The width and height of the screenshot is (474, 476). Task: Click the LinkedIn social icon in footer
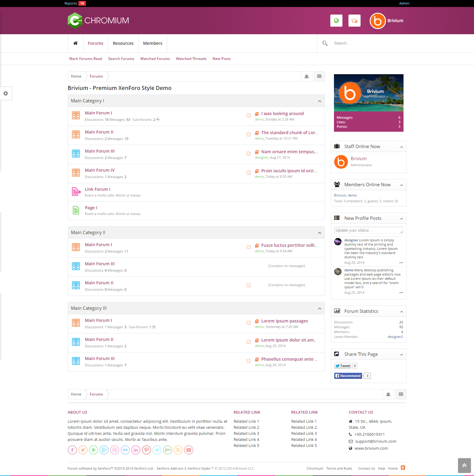tap(136, 450)
